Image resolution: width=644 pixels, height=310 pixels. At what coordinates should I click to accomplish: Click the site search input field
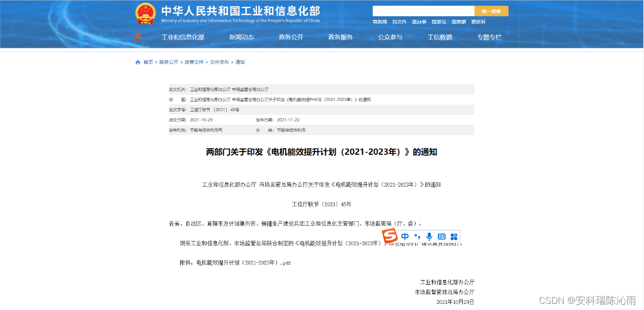(423, 11)
